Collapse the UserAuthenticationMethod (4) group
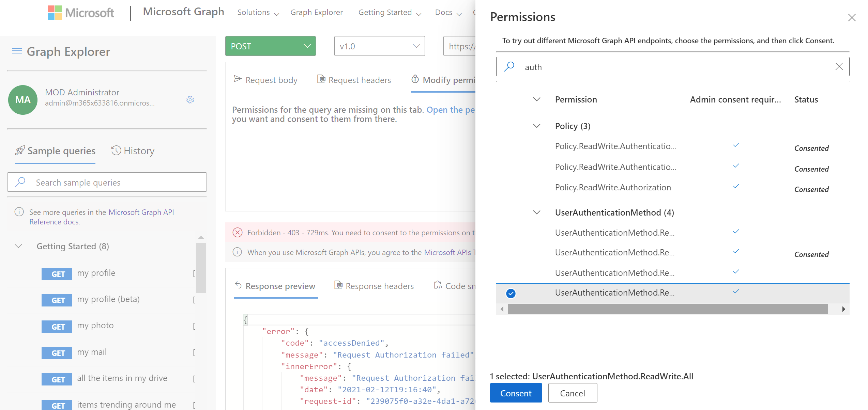Viewport: 868px width, 410px height. pos(537,212)
